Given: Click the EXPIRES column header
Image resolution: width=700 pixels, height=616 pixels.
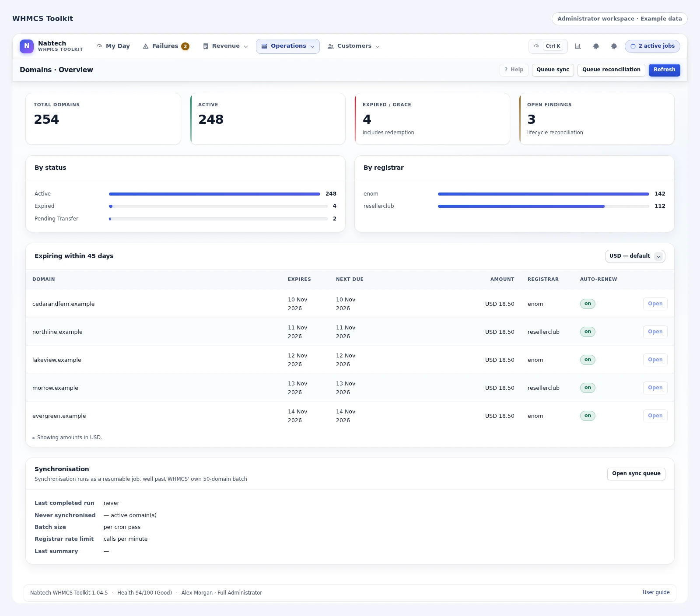Looking at the screenshot, I should click(x=299, y=279).
